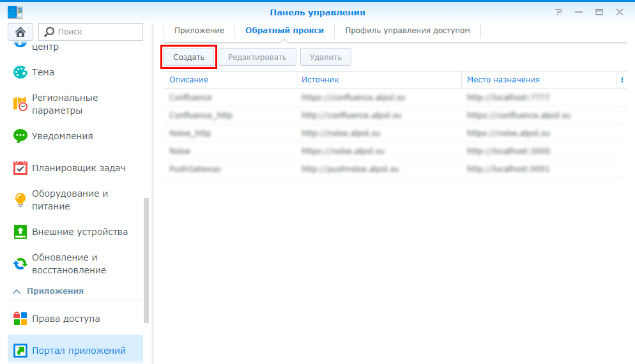Open Региональные параметры map icon
Screen dimensions: 635x364
20,104
